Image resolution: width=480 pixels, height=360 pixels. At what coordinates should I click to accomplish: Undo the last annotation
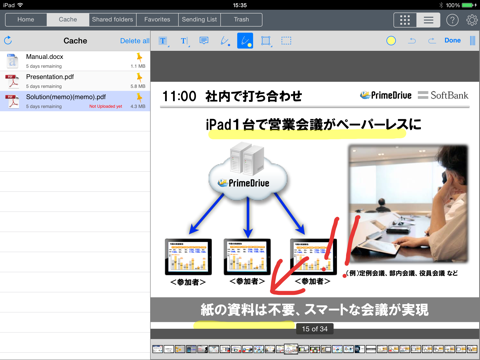(412, 41)
